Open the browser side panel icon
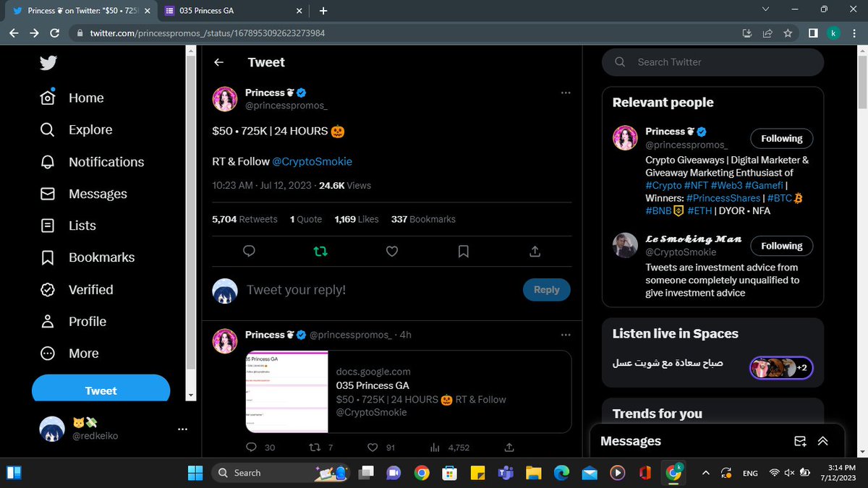Screen dimensions: 868x488 813,33
